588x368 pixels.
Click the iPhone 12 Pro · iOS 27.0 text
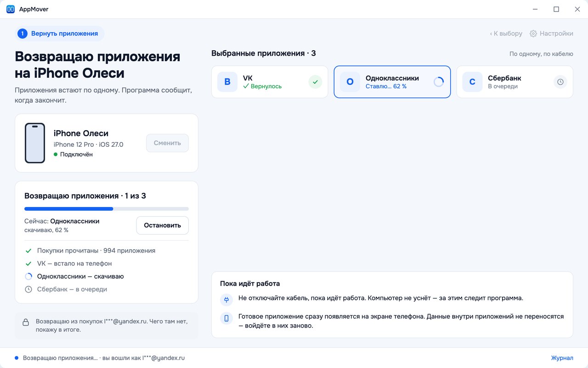point(88,144)
